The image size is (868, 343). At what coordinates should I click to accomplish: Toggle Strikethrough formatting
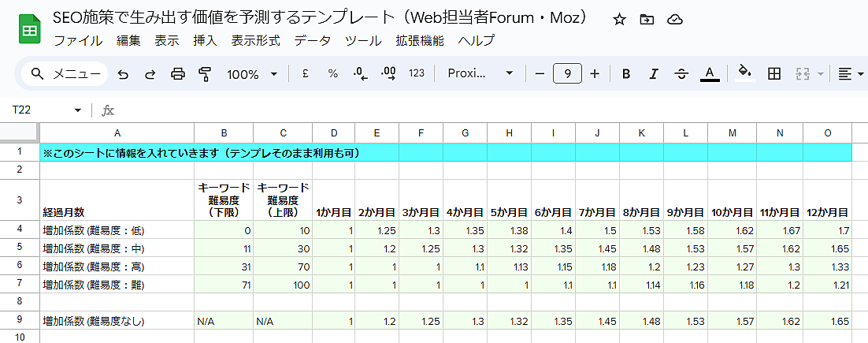click(681, 74)
